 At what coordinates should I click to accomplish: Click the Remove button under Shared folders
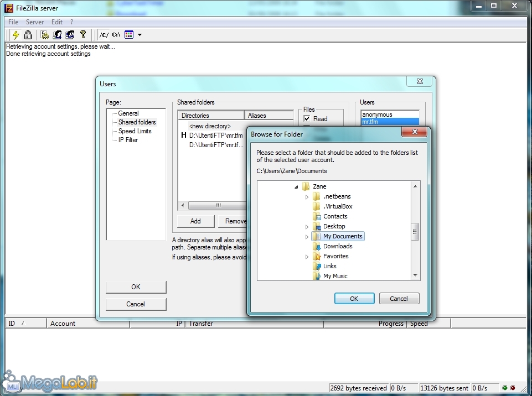[x=233, y=221]
